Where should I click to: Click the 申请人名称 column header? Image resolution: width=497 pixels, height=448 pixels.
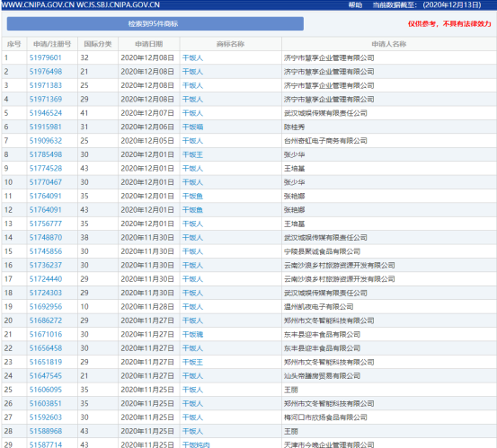[389, 44]
